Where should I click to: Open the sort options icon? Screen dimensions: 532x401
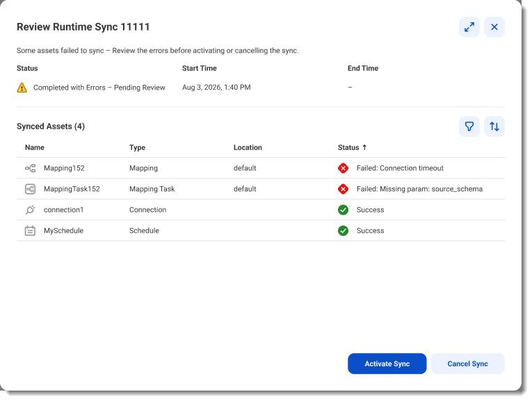pyautogui.click(x=494, y=126)
